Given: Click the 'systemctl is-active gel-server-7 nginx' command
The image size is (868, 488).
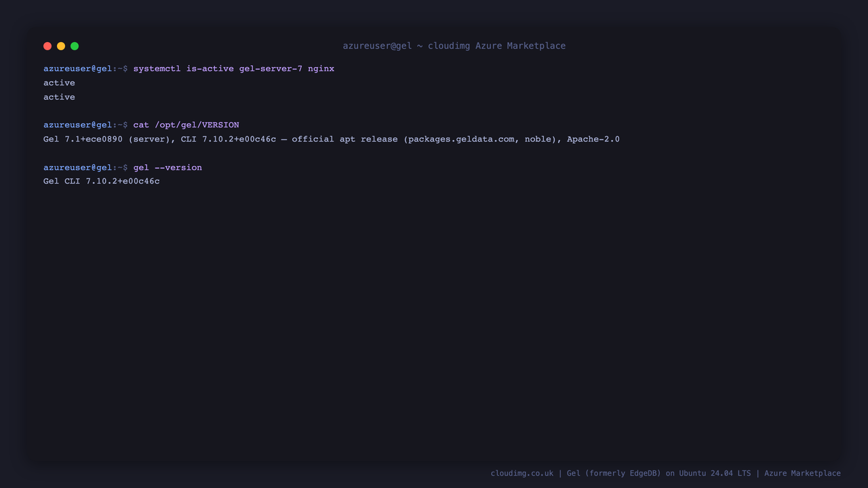Looking at the screenshot, I should [x=233, y=68].
